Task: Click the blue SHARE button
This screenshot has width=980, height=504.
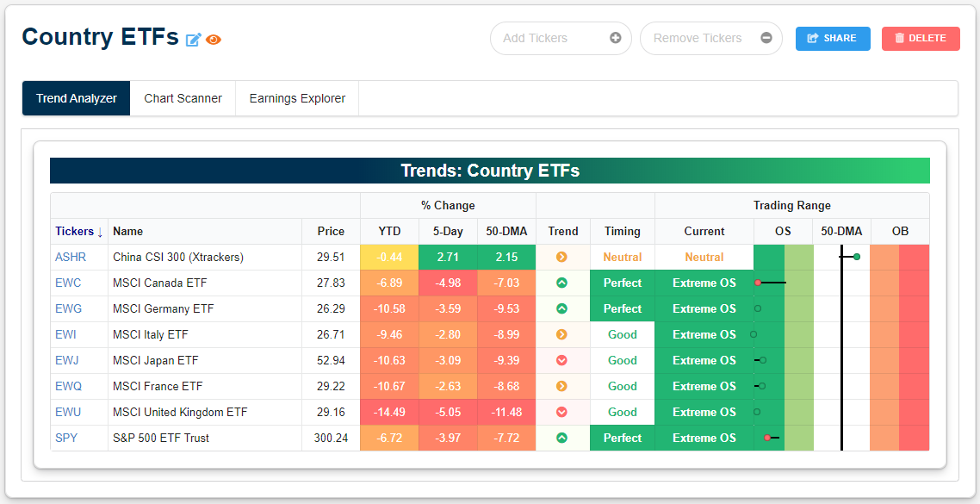Action: tap(833, 38)
